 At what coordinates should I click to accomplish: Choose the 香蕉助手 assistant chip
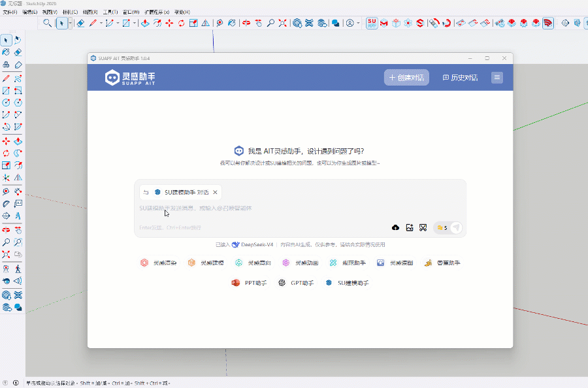pyautogui.click(x=442, y=263)
